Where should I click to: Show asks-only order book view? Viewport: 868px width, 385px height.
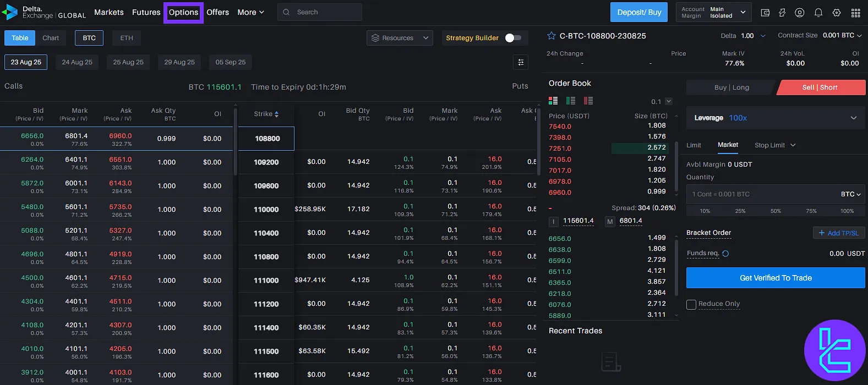[x=588, y=101]
